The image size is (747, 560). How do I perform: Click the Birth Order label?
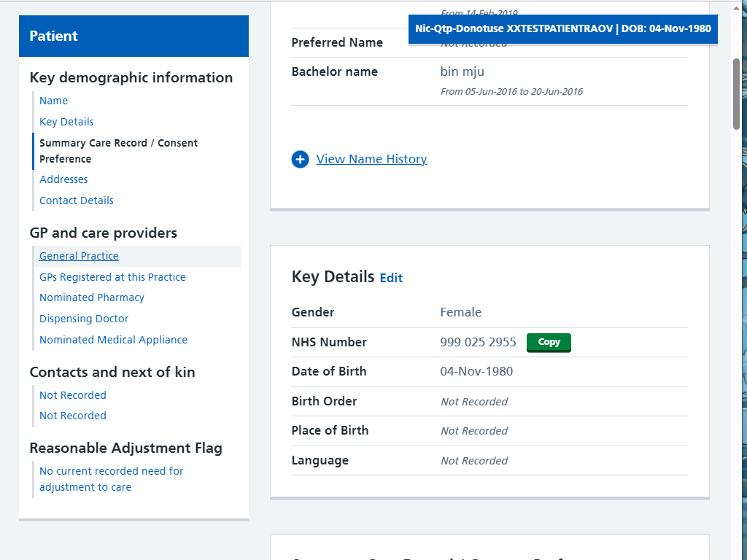324,402
